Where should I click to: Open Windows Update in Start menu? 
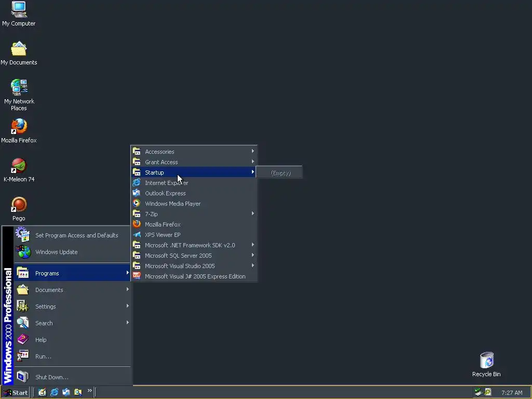pos(72,252)
